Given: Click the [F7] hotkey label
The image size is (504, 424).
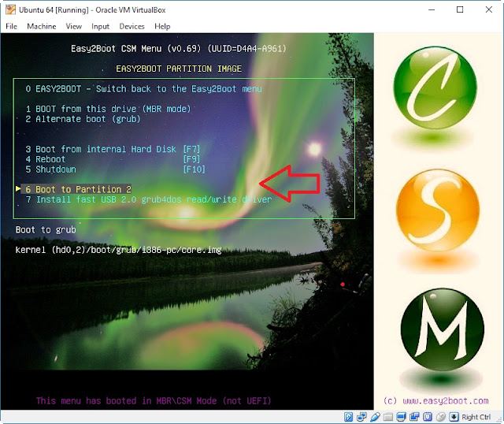Looking at the screenshot, I should 191,149.
